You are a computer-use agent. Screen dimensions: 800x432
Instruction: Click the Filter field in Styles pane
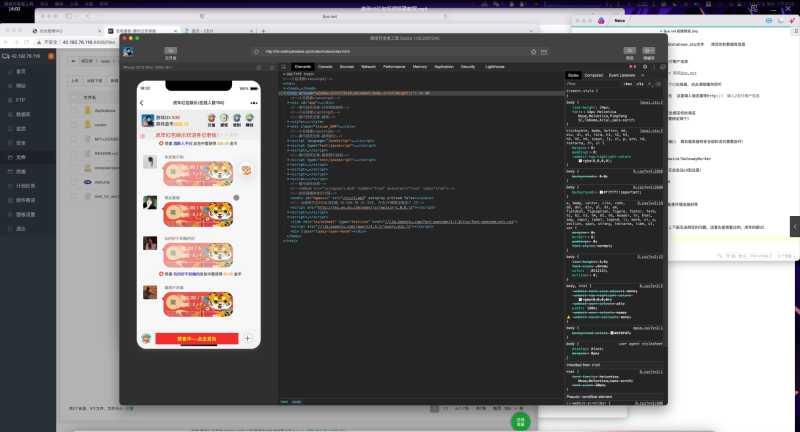coord(592,84)
